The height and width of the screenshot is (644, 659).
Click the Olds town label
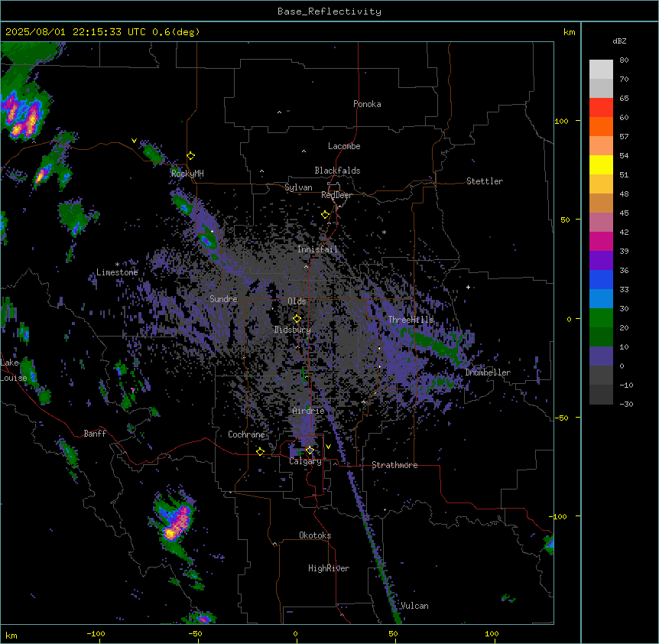297,301
